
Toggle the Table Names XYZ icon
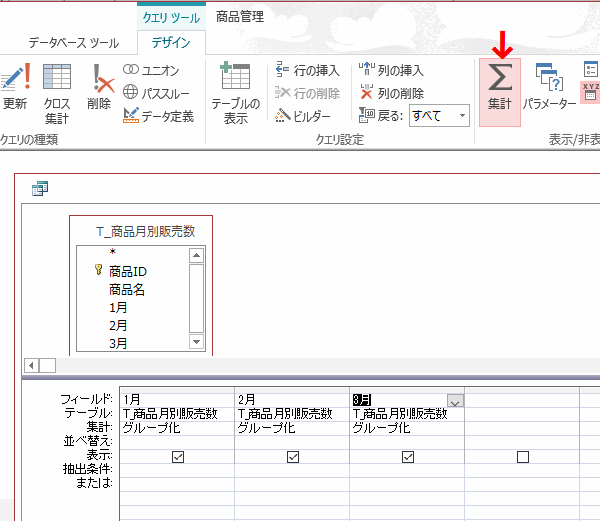point(590,92)
